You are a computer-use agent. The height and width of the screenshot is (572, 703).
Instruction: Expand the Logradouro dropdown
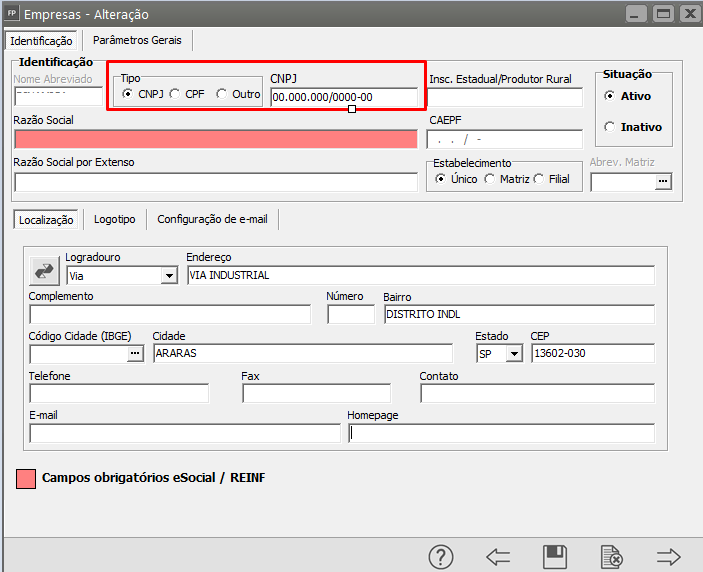pos(168,276)
